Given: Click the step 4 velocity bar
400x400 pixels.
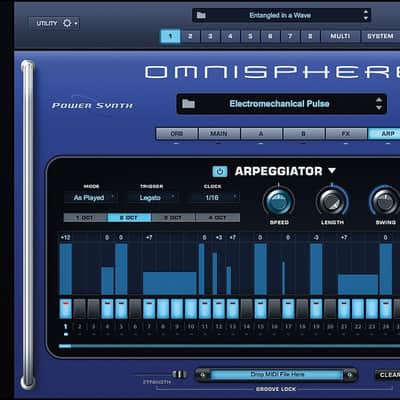Looking at the screenshot, I should tap(107, 281).
